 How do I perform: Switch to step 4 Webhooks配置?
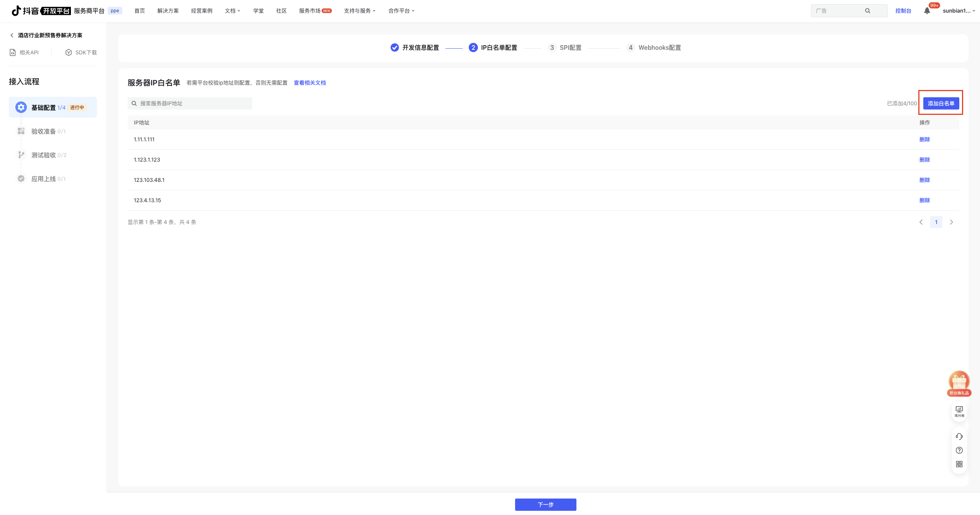[654, 47]
